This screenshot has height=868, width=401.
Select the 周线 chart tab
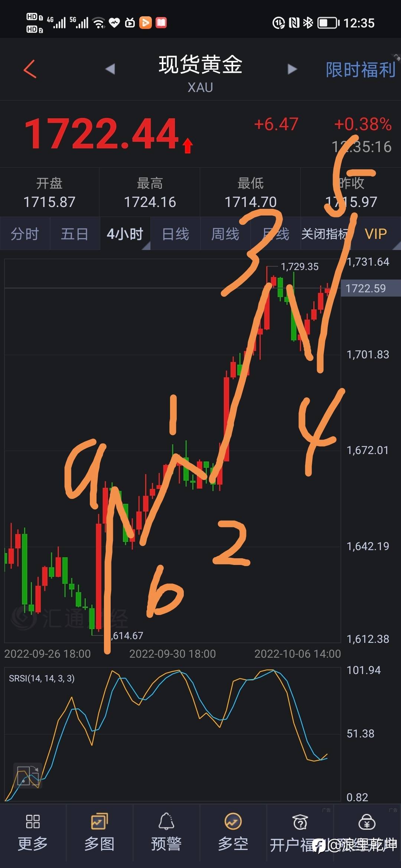coord(225,234)
